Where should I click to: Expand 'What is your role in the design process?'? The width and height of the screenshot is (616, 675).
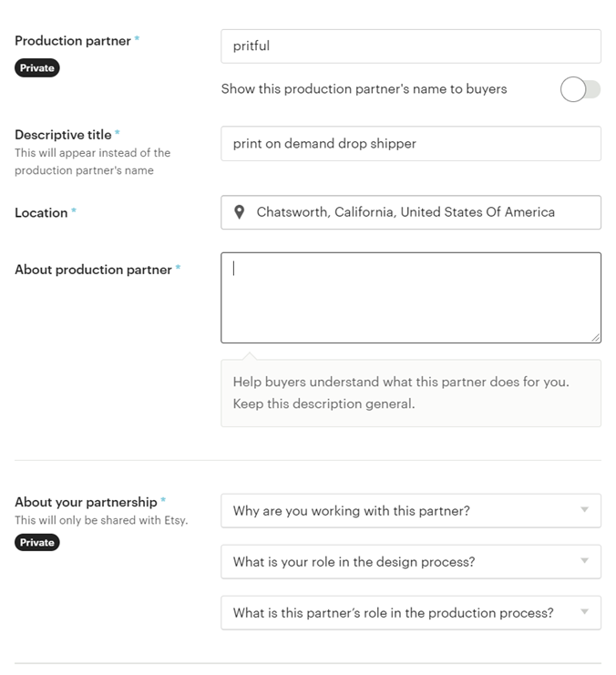[411, 562]
